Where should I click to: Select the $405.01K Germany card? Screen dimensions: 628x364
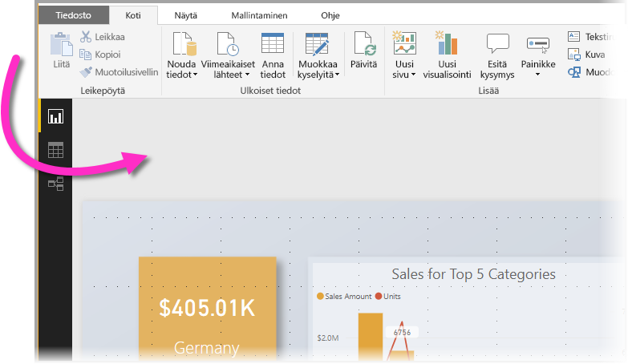pos(208,309)
